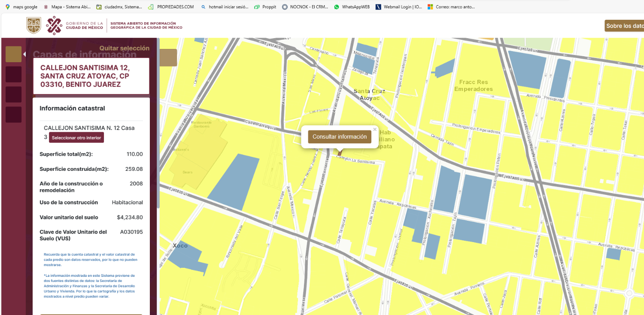Open the WhatsAppWEB bookmark
Viewport: 644px width, 315px height.
pos(352,7)
